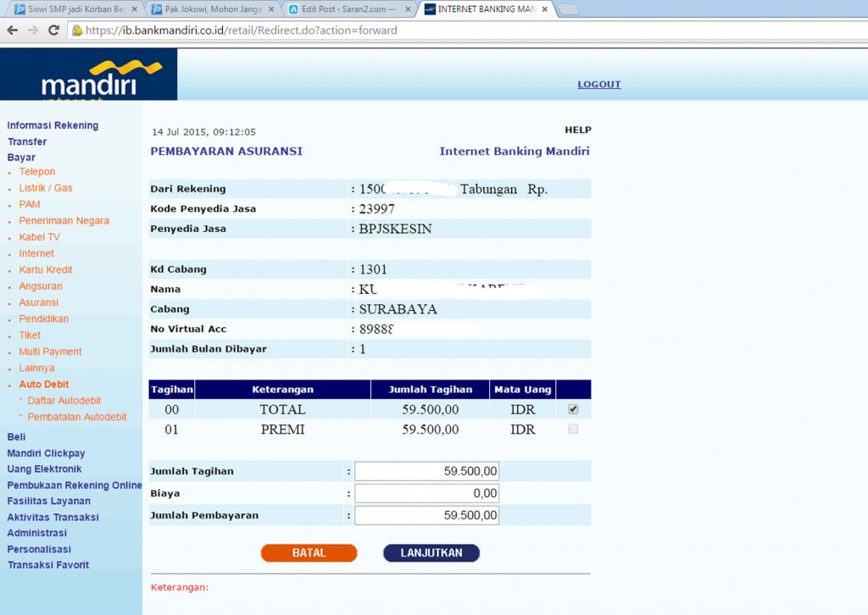Click the secure lock icon in address bar
Image resolution: width=868 pixels, height=615 pixels.
click(77, 30)
